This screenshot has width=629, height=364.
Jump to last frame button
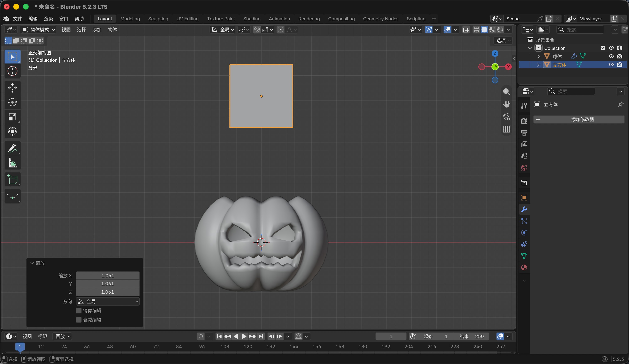tap(261, 336)
